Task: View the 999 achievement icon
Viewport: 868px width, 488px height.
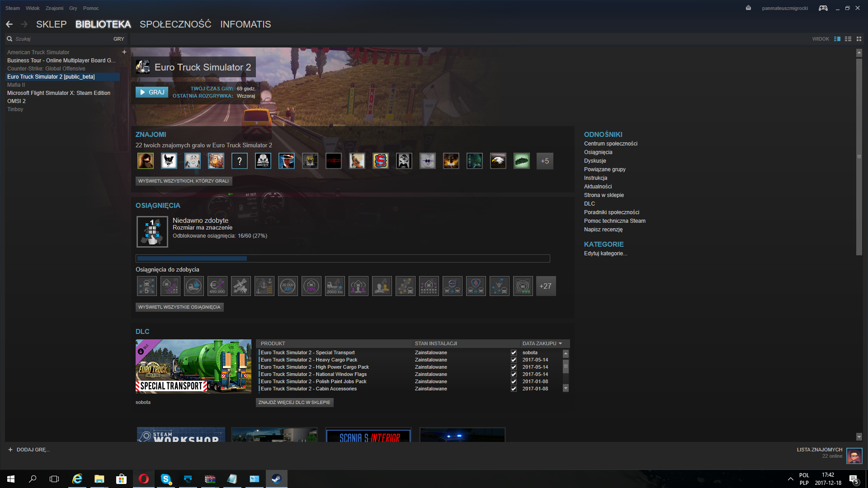Action: (523, 286)
